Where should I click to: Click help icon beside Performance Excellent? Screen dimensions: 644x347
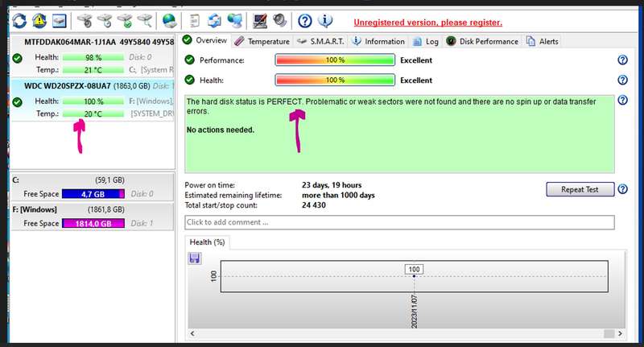pyautogui.click(x=622, y=60)
